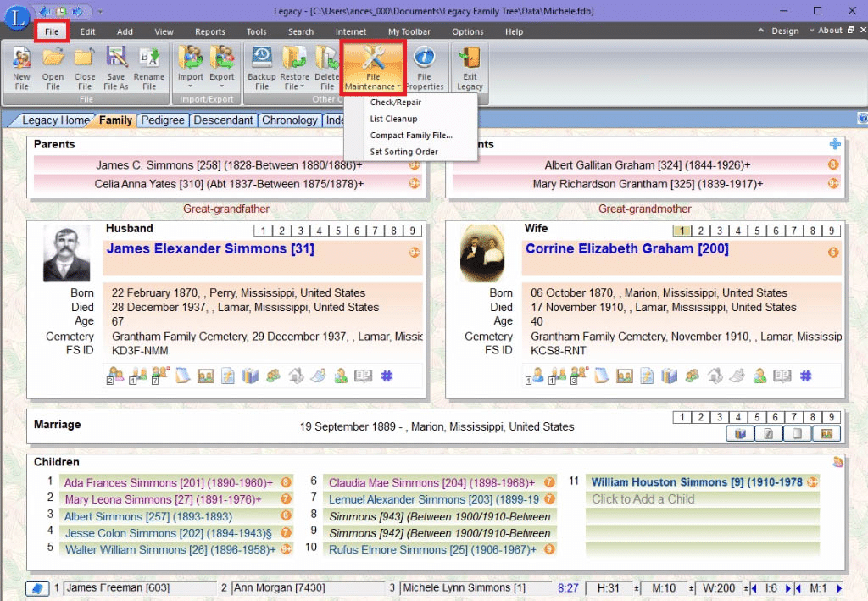Toggle husband tag box 9

coord(413,231)
